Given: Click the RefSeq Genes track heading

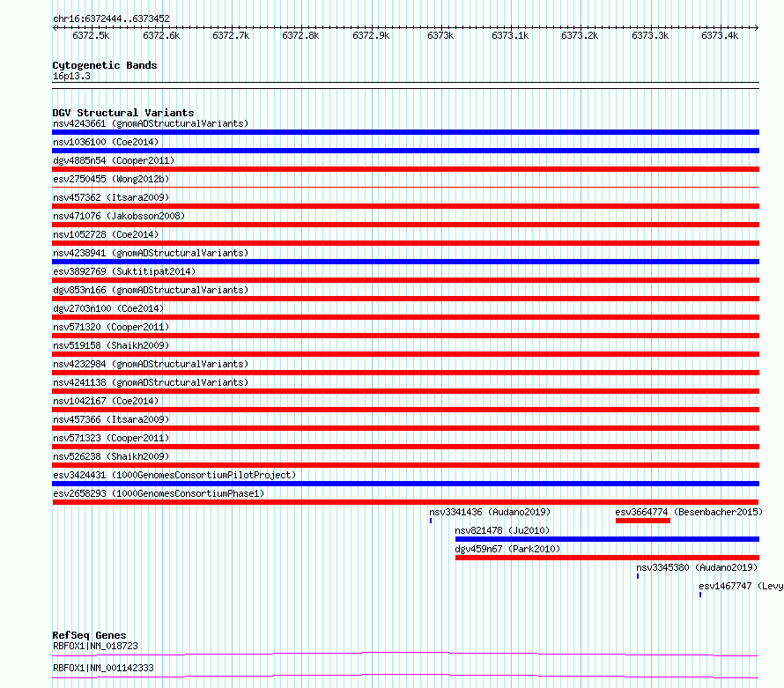Looking at the screenshot, I should pos(89,635).
